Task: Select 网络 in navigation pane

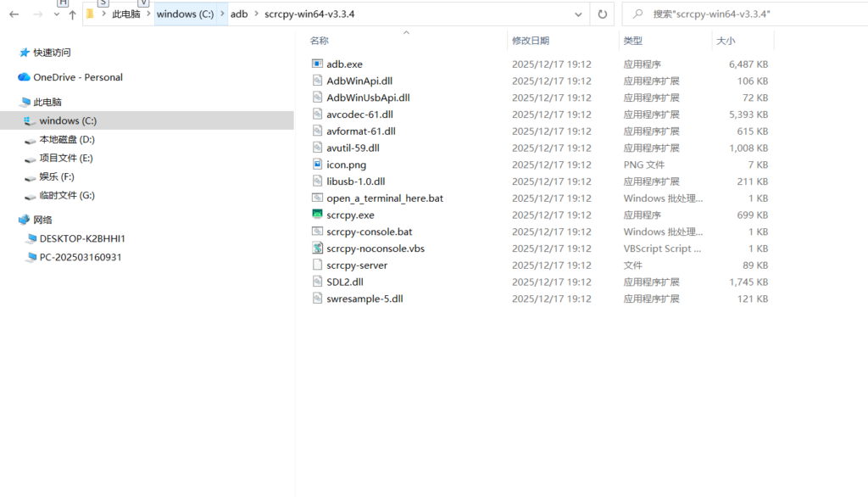Action: (x=42, y=220)
